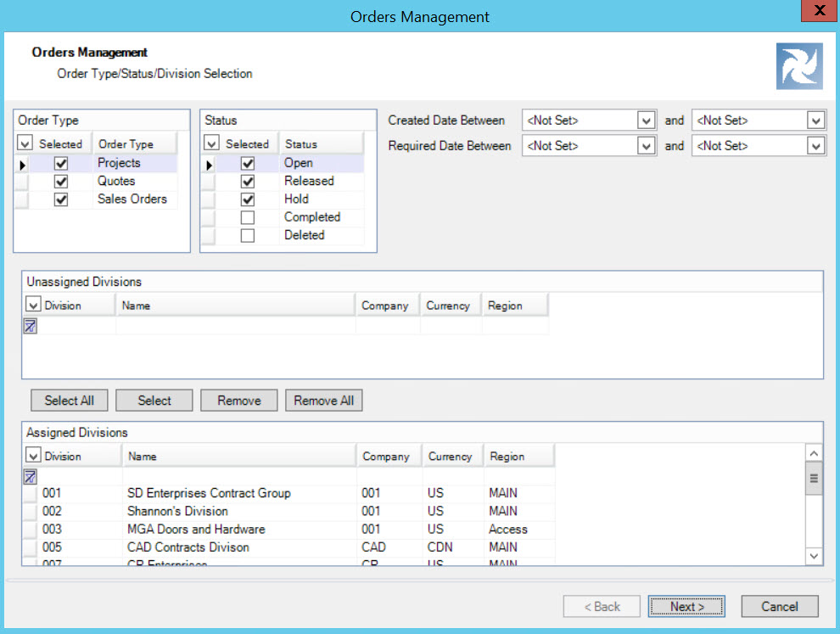Click the Remove button

pyautogui.click(x=239, y=401)
